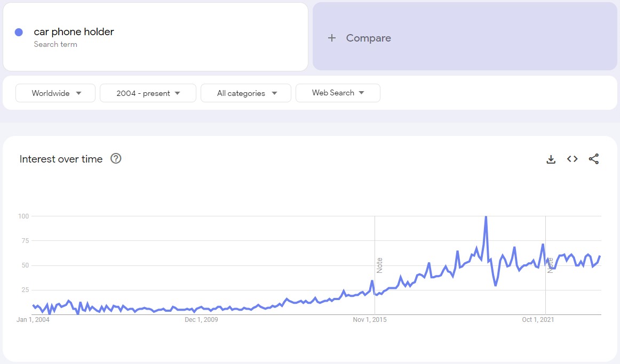Click the share icon on chart
This screenshot has width=620, height=364.
click(x=594, y=159)
